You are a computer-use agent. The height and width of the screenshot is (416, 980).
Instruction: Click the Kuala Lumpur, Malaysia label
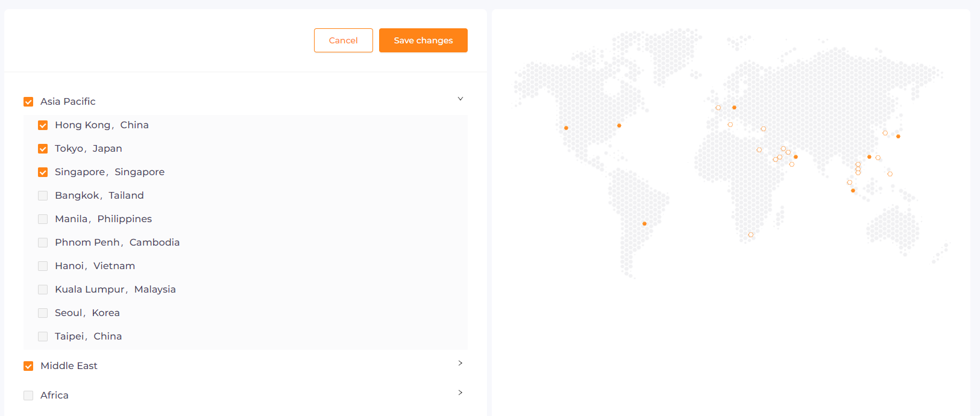[x=116, y=289]
